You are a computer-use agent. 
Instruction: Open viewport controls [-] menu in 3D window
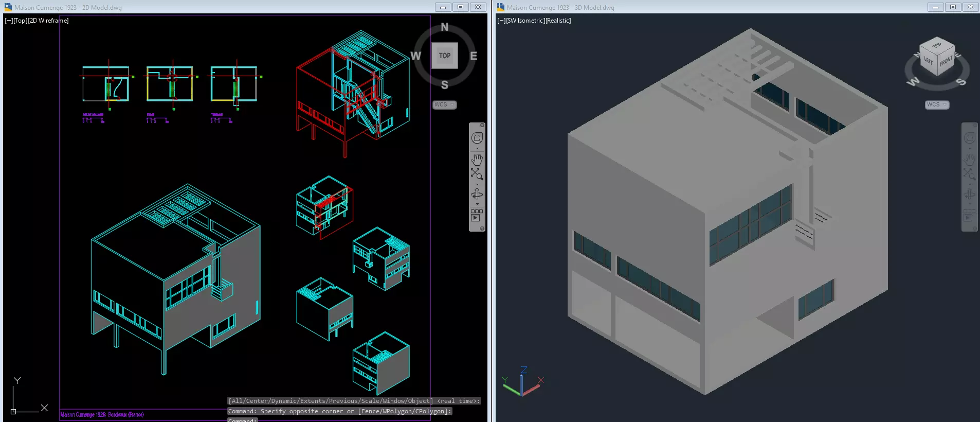[501, 21]
